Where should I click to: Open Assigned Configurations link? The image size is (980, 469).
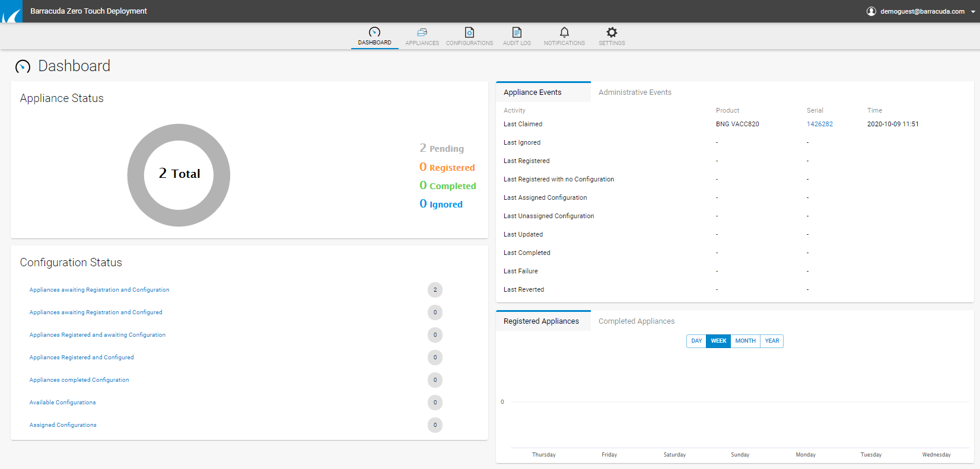63,425
